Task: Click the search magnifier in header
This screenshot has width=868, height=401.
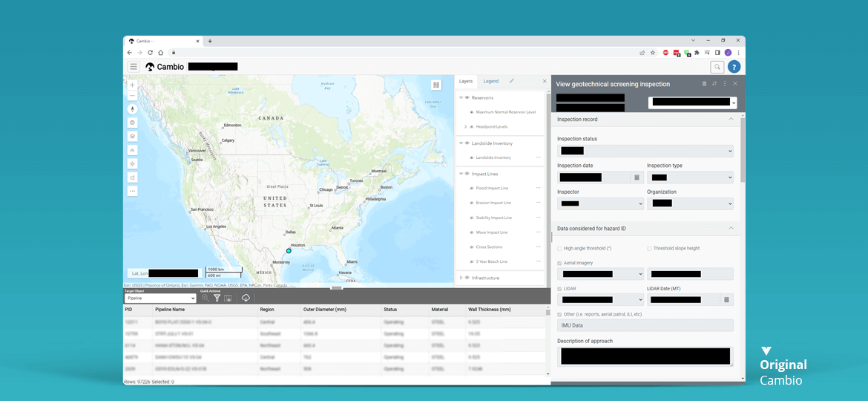Action: tap(717, 67)
